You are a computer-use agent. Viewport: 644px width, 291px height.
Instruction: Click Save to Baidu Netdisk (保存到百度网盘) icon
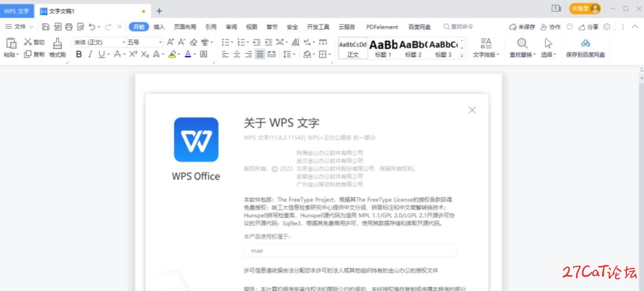click(585, 43)
